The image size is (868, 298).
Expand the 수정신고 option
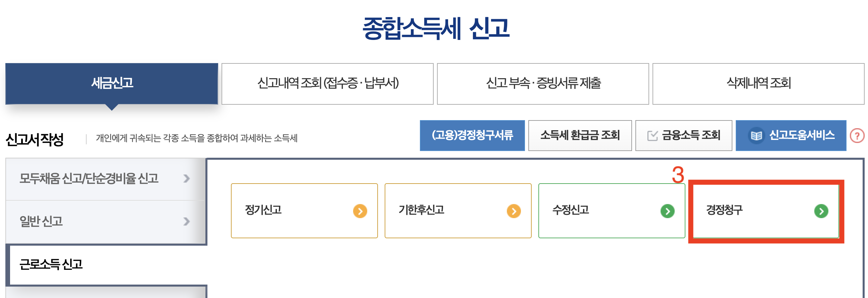point(612,211)
